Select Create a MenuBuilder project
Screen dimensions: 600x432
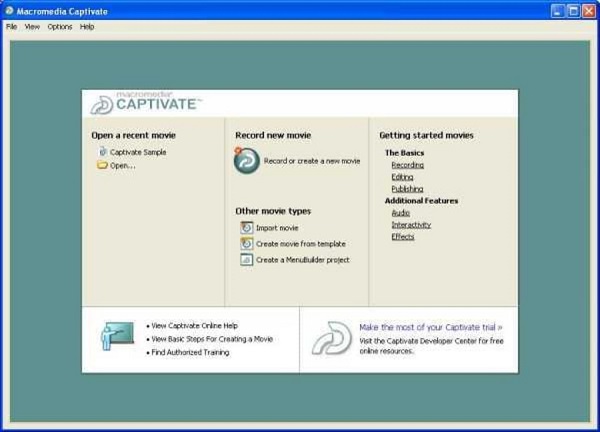303,260
